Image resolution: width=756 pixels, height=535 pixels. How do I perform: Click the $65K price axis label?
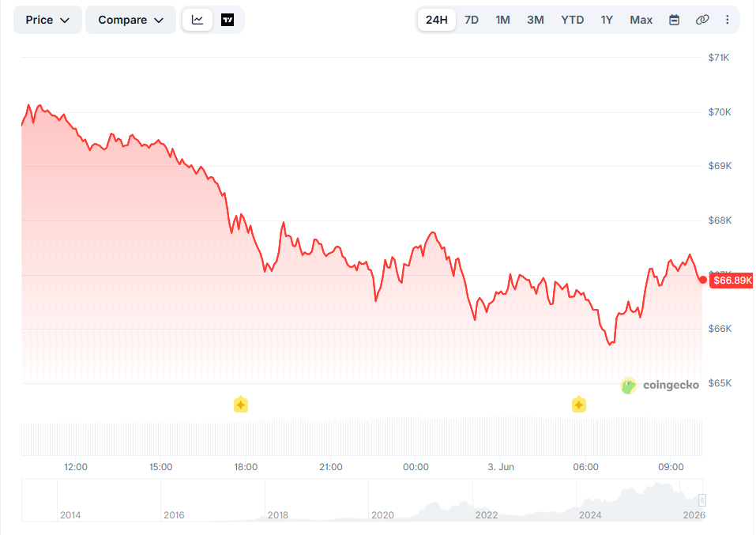point(720,383)
